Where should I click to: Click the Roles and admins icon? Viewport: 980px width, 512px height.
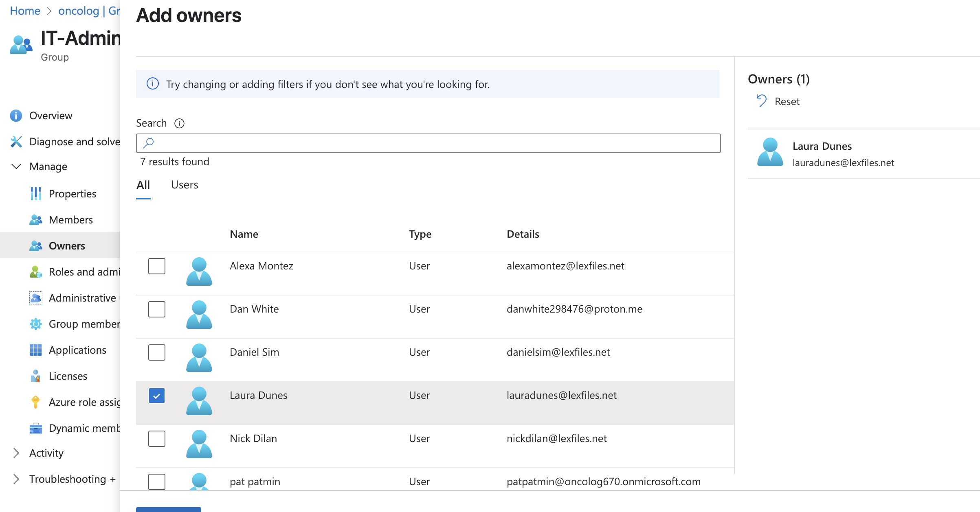(x=36, y=272)
